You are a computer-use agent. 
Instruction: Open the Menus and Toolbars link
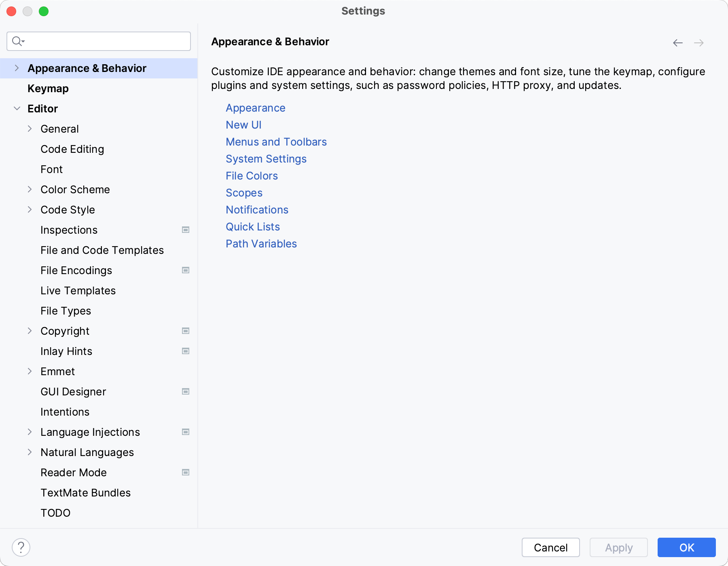click(x=276, y=142)
